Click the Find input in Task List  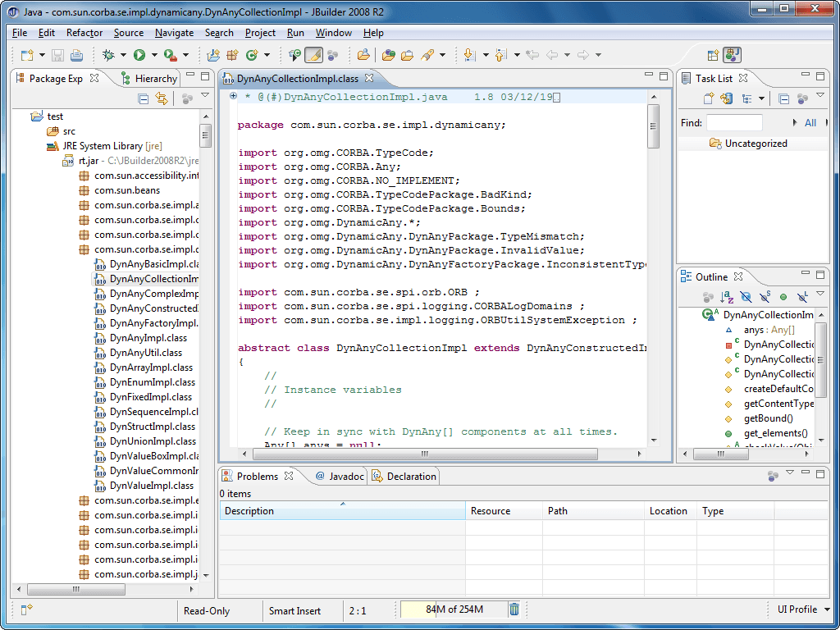tap(734, 123)
